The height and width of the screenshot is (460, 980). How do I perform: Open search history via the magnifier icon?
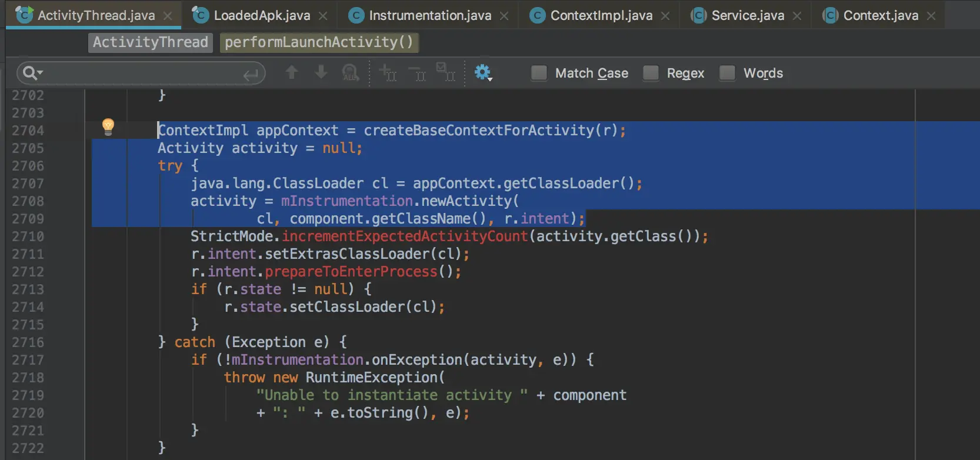32,73
